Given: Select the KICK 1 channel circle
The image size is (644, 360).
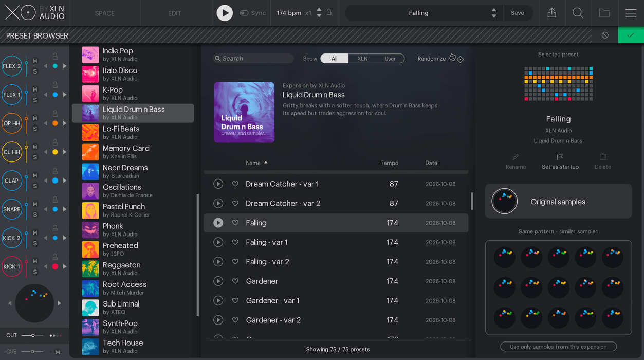Looking at the screenshot, I should click(12, 266).
